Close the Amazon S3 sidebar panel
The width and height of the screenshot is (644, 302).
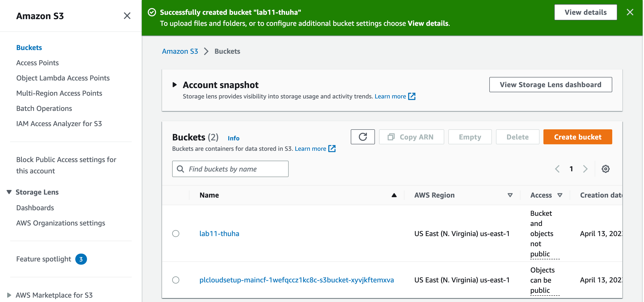(127, 16)
